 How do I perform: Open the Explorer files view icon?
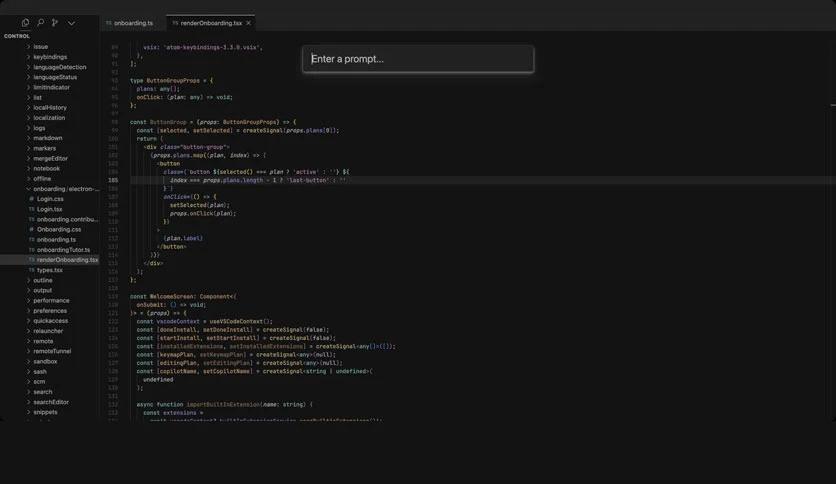[x=25, y=23]
